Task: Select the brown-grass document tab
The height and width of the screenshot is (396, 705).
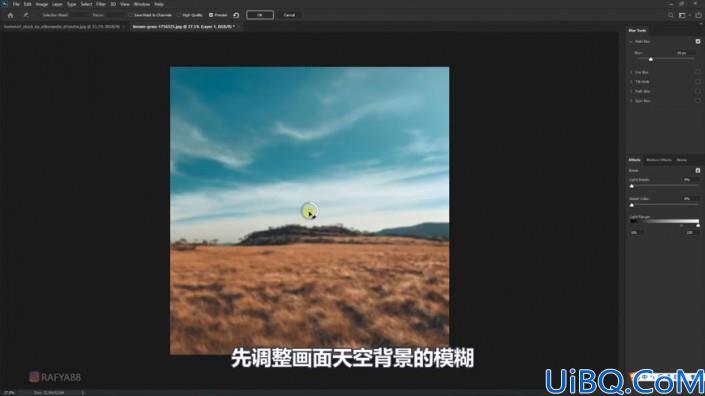Action: click(183, 27)
